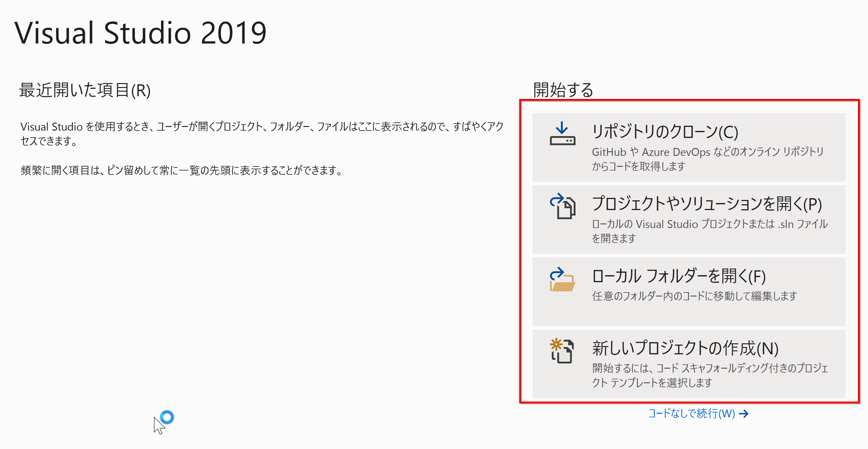The width and height of the screenshot is (868, 449).
Task: Click the GitHub や Azure DevOps description text
Action: (708, 159)
